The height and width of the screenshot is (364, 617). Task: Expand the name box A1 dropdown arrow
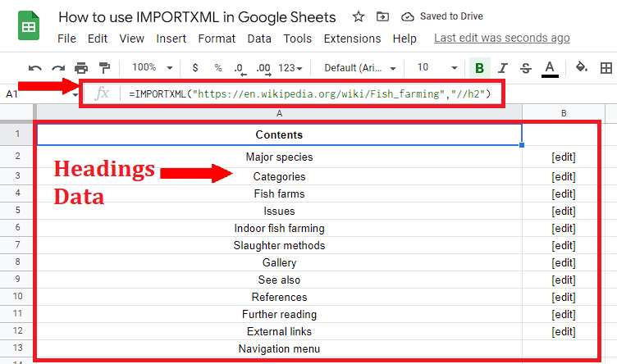click(75, 95)
